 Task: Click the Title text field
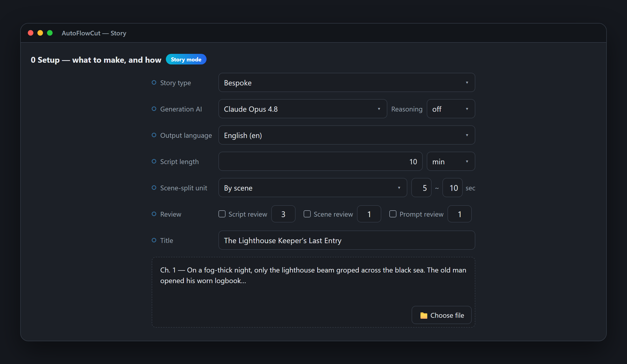click(x=347, y=240)
